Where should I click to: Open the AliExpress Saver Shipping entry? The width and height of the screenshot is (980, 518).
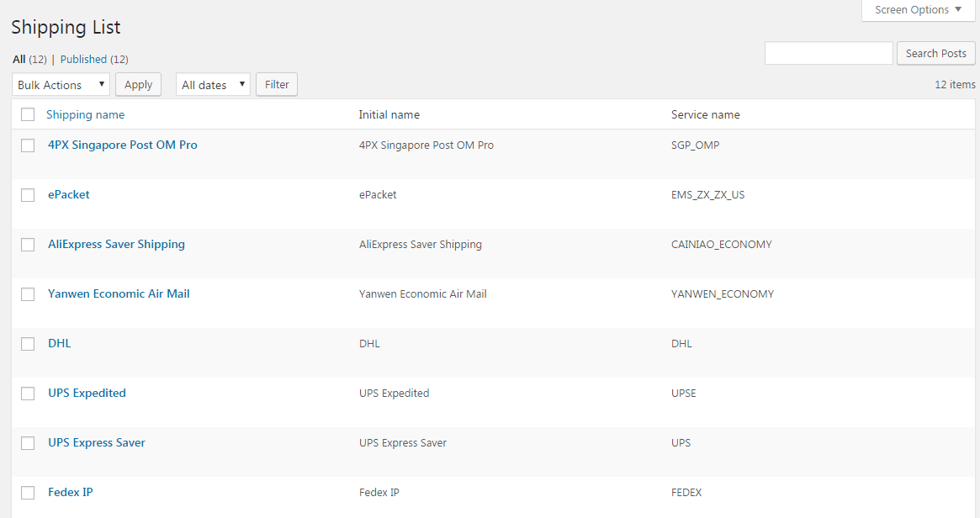[116, 244]
